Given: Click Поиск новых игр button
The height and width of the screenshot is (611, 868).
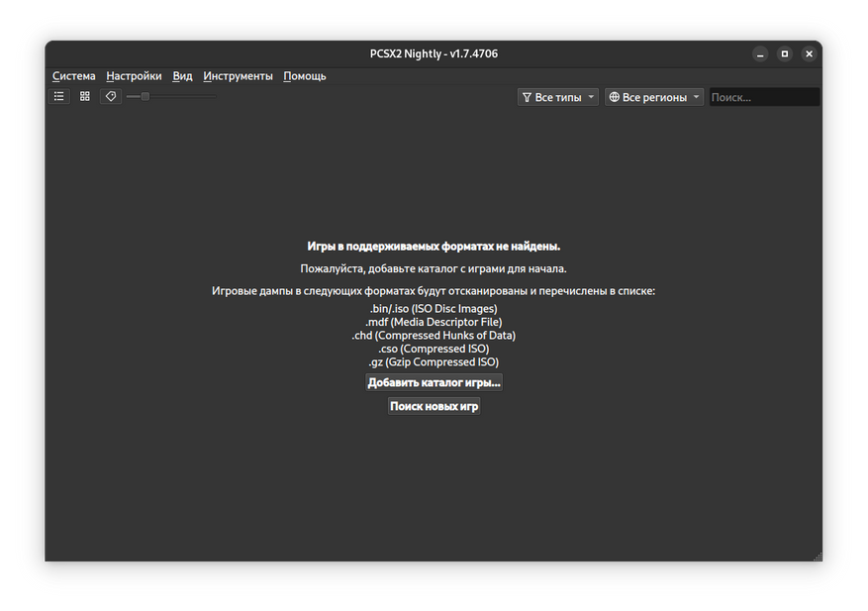Looking at the screenshot, I should tap(434, 407).
